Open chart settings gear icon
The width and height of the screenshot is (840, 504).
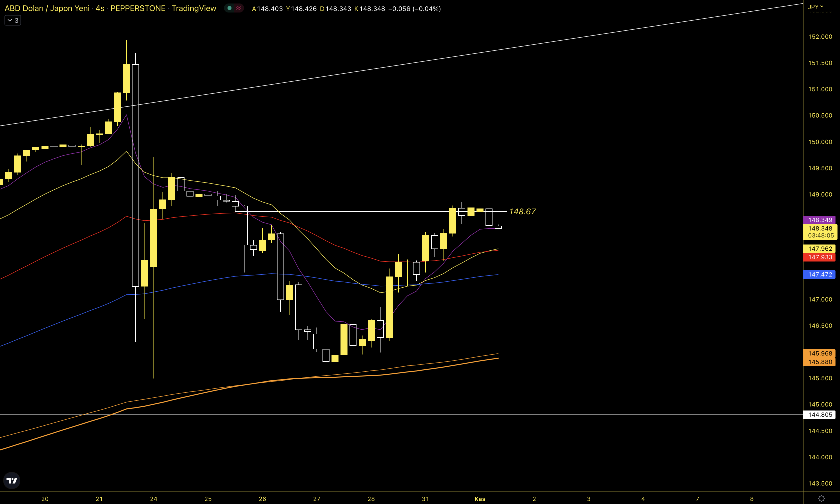coord(821,498)
